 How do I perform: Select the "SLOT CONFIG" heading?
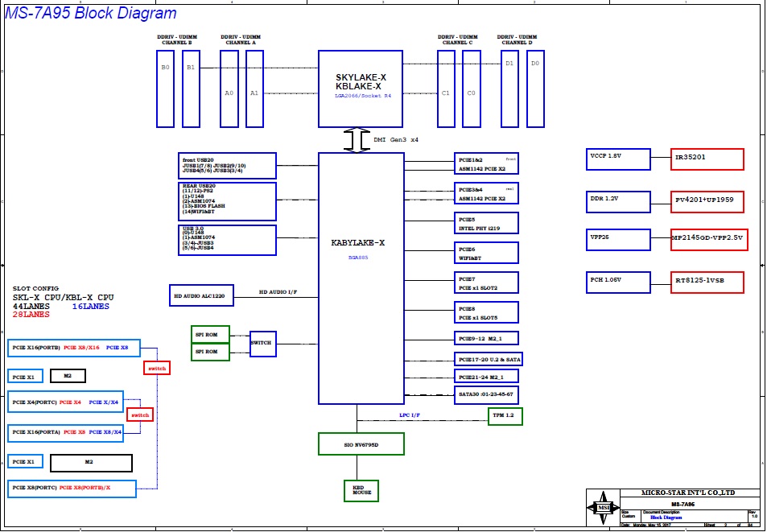pos(35,288)
